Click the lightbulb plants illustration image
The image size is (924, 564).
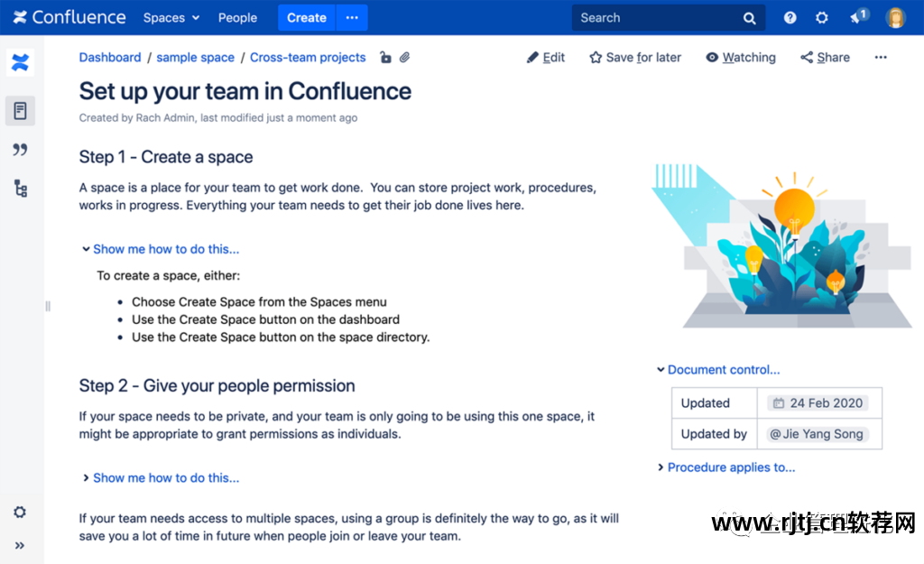click(781, 245)
